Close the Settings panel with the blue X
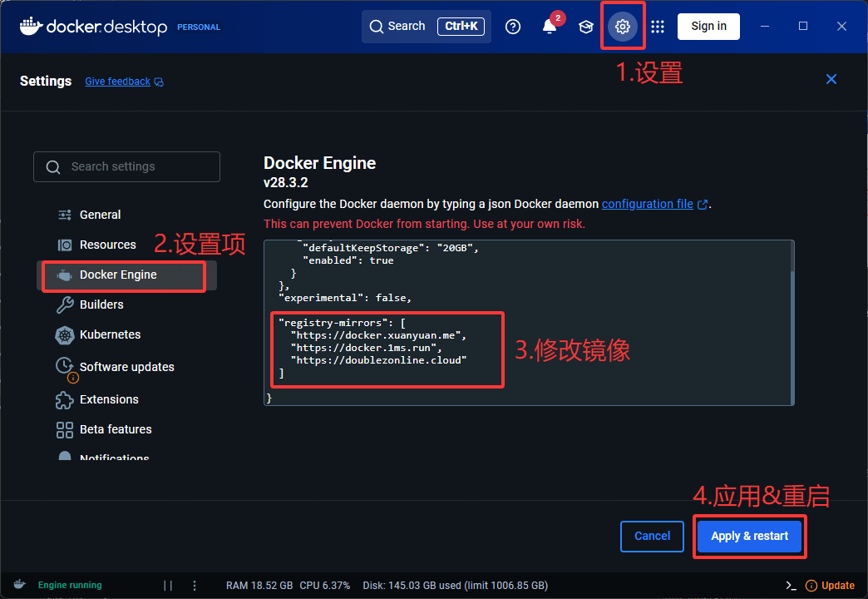 click(x=831, y=79)
